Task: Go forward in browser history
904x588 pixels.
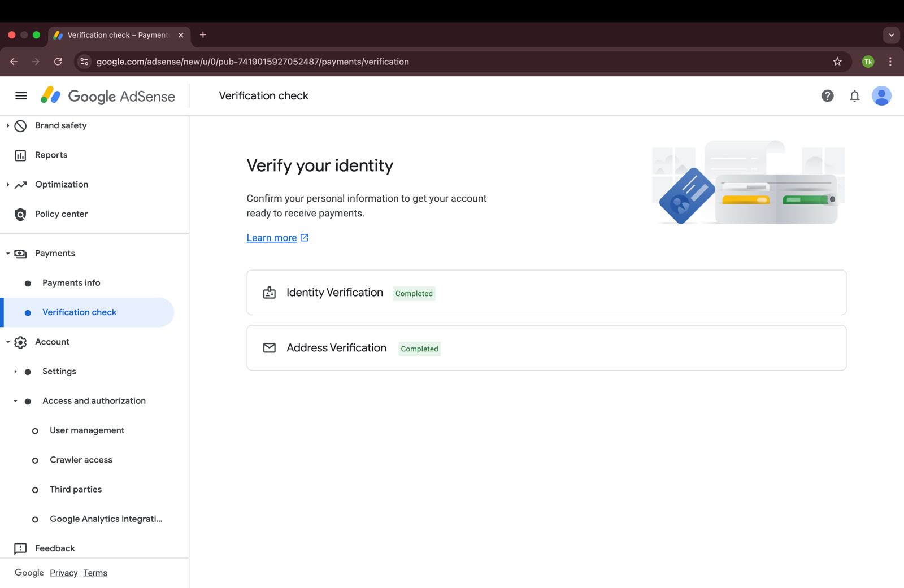Action: pos(36,62)
